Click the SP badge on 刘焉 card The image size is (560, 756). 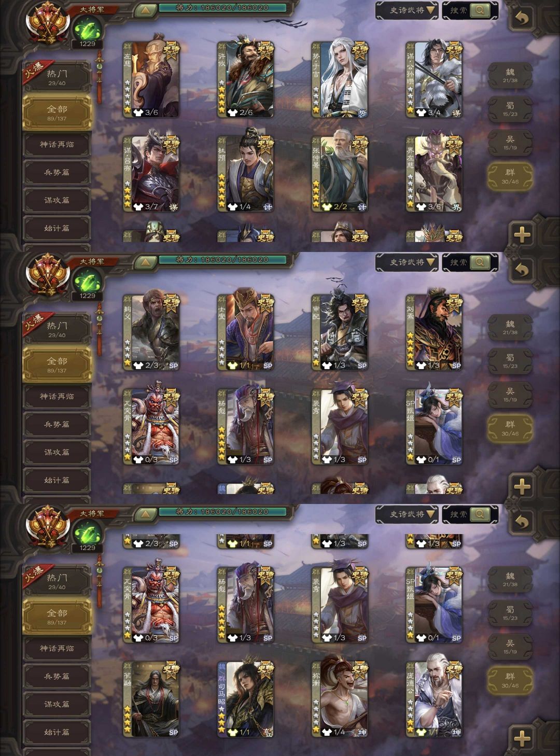coord(456,366)
